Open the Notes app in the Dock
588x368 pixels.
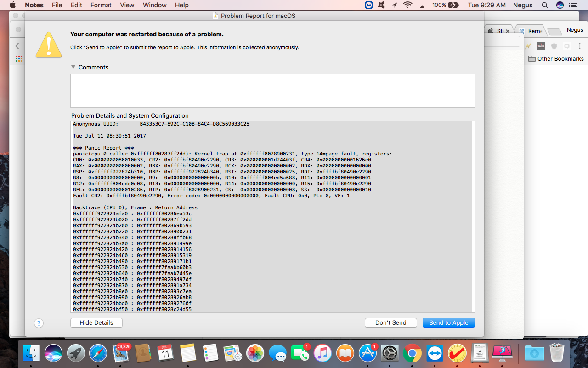coord(188,353)
